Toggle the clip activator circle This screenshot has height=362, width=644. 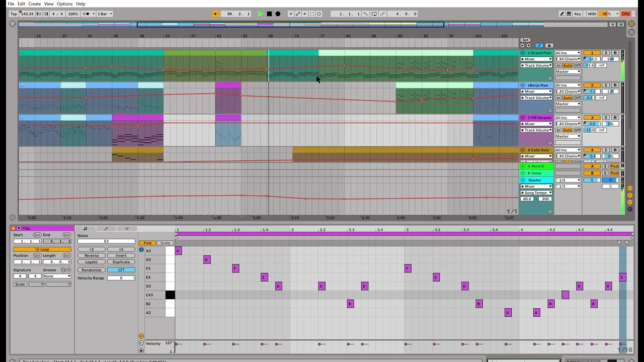point(13,228)
